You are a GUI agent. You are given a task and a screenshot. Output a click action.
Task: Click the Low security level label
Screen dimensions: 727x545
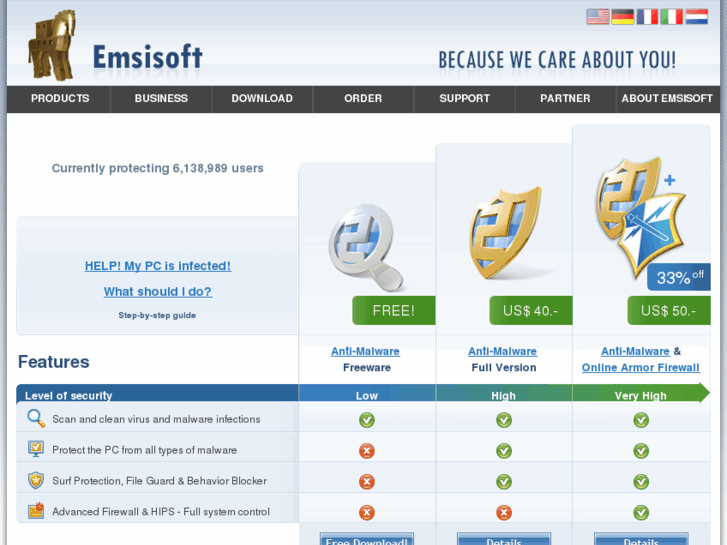(367, 396)
